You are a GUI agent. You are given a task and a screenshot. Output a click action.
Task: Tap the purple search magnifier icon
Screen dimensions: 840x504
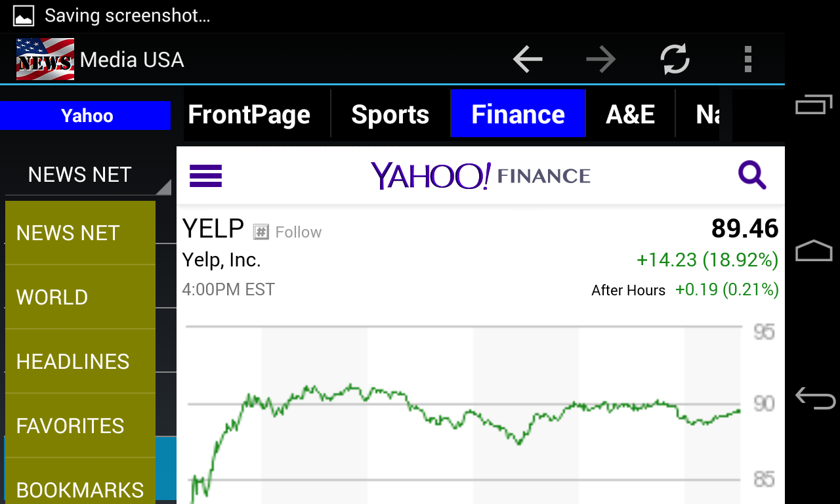coord(752,176)
